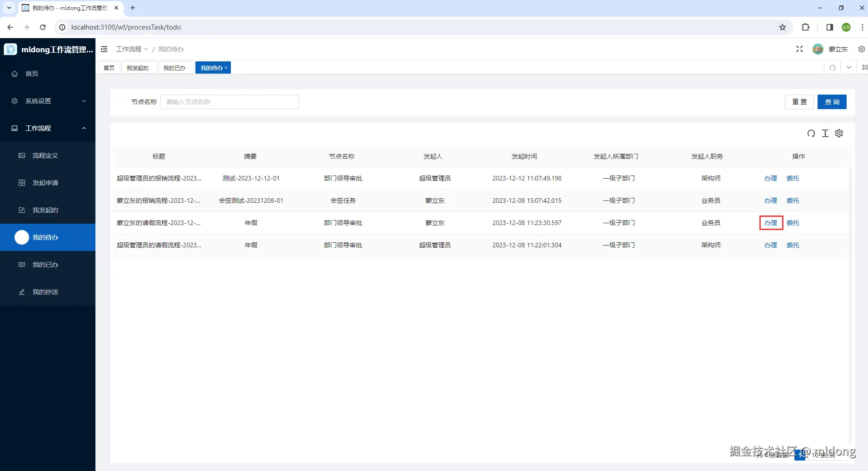Collapse the 工作流程 menu chevron
Image resolution: width=868 pixels, height=471 pixels.
click(84, 128)
